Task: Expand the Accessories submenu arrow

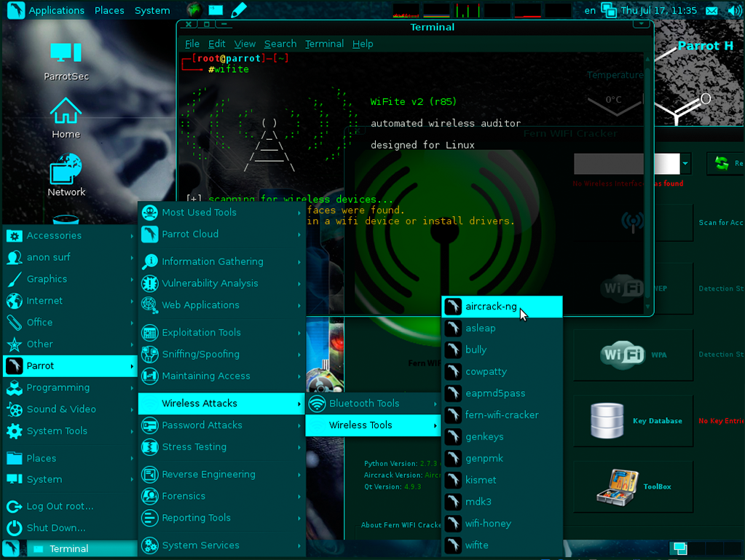Action: point(132,236)
